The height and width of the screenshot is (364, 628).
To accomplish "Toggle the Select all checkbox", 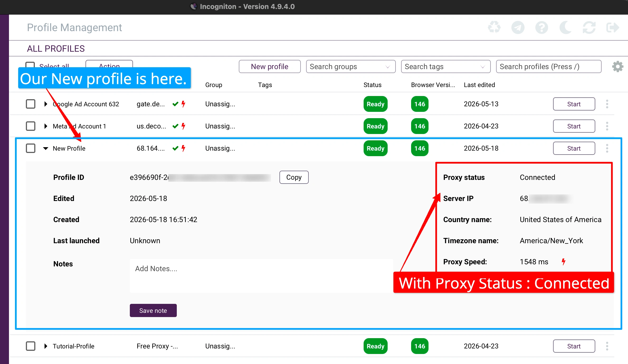I will [x=30, y=65].
